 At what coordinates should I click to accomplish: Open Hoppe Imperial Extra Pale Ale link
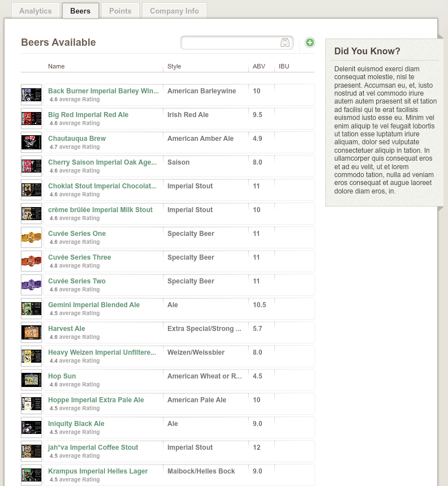tap(96, 400)
